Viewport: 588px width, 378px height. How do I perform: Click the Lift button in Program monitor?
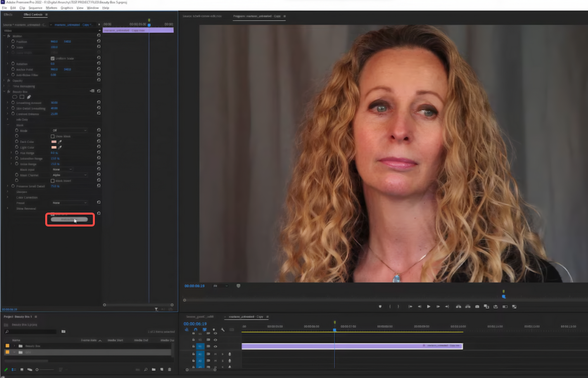pyautogui.click(x=458, y=307)
